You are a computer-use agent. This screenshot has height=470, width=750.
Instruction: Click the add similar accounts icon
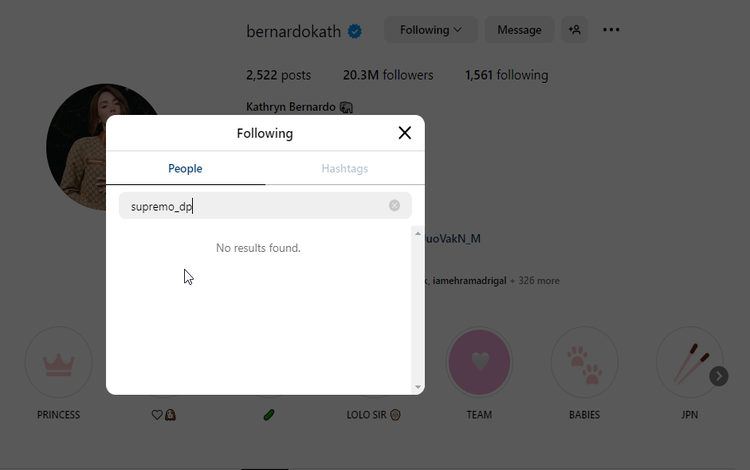point(575,30)
